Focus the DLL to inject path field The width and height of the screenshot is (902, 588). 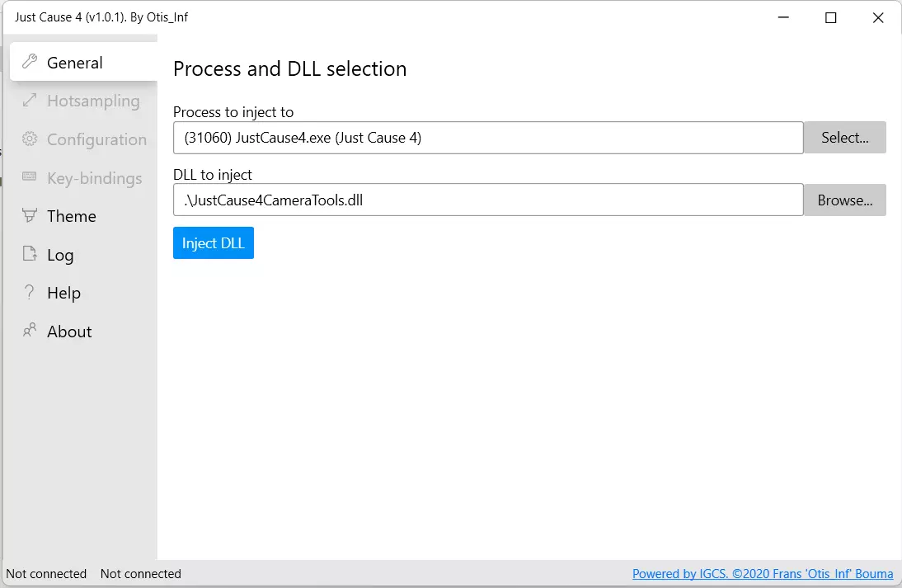coord(488,200)
